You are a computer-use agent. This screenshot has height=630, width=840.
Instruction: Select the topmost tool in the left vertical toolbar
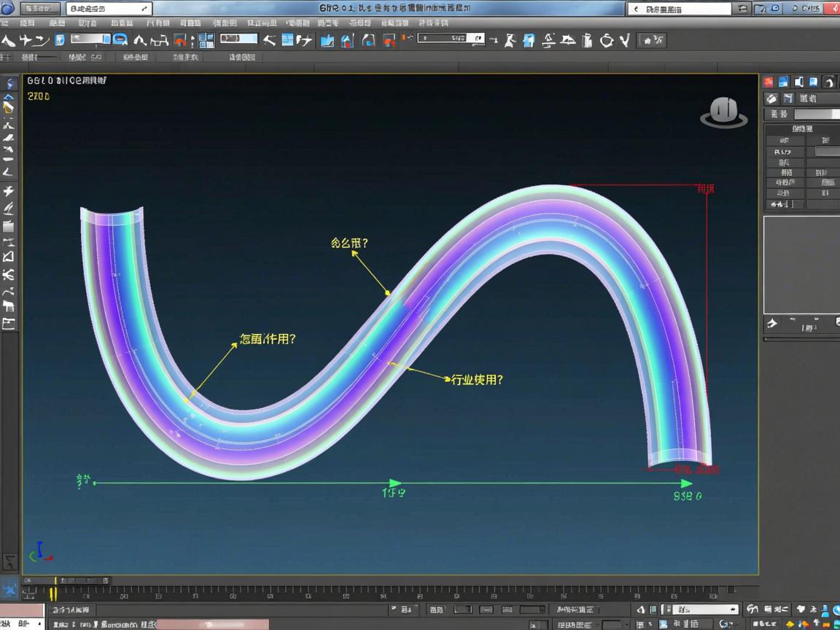pyautogui.click(x=9, y=84)
